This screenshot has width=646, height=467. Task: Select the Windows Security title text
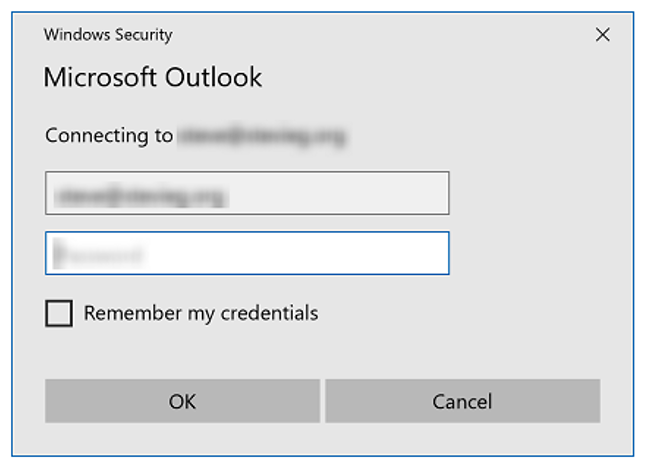click(x=108, y=35)
